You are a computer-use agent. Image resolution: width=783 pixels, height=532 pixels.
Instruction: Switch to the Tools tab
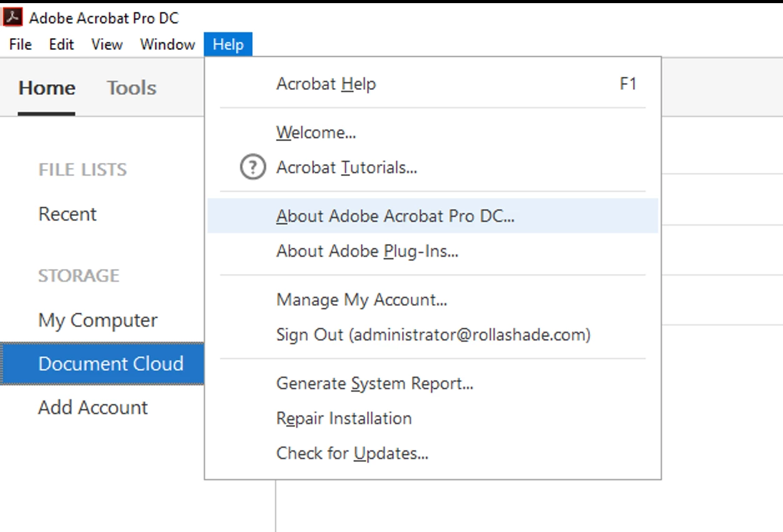coord(131,88)
